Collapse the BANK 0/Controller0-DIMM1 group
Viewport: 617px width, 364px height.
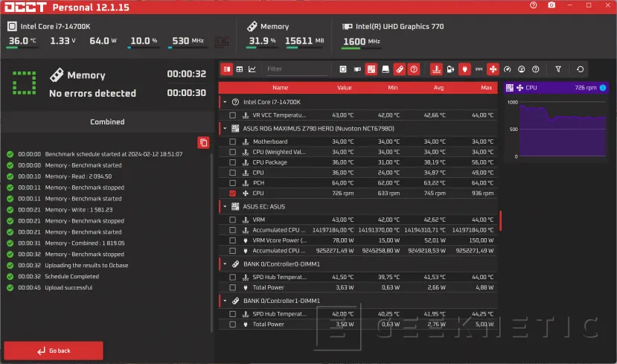(225, 264)
